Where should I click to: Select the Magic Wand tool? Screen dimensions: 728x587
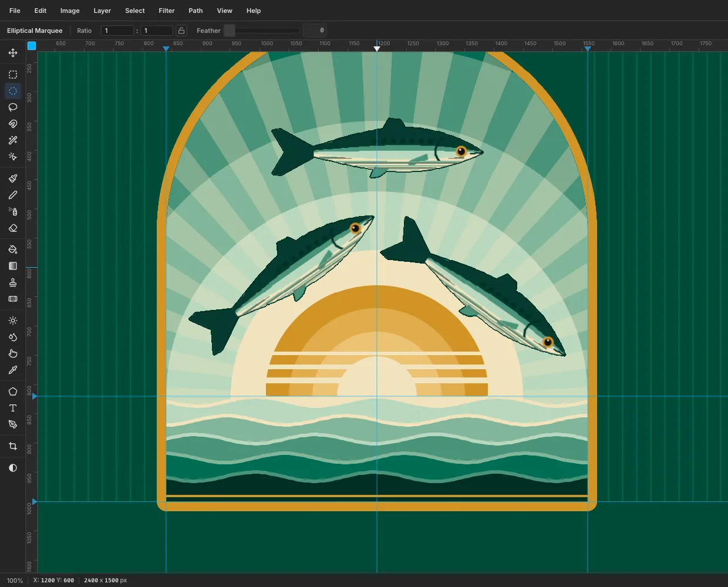13,140
